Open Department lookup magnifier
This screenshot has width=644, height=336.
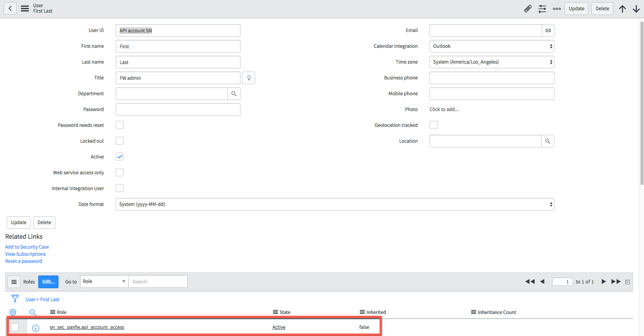(234, 94)
